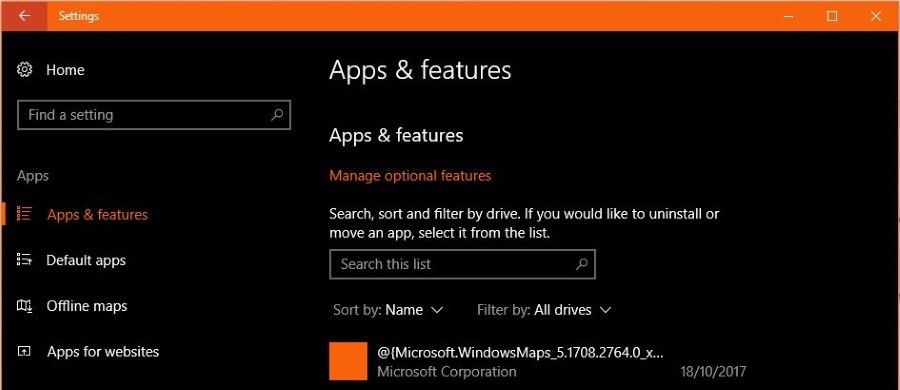Open the Filter by All drives dropdown
This screenshot has height=390, width=900.
click(544, 310)
